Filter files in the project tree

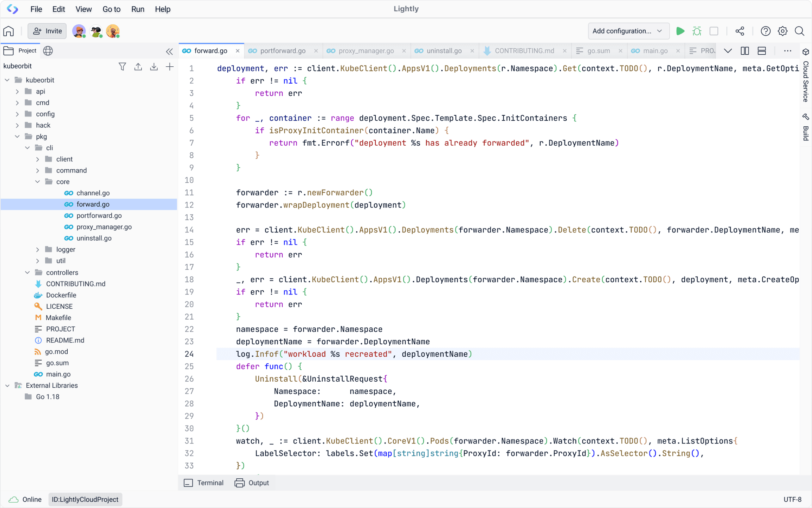click(x=122, y=66)
